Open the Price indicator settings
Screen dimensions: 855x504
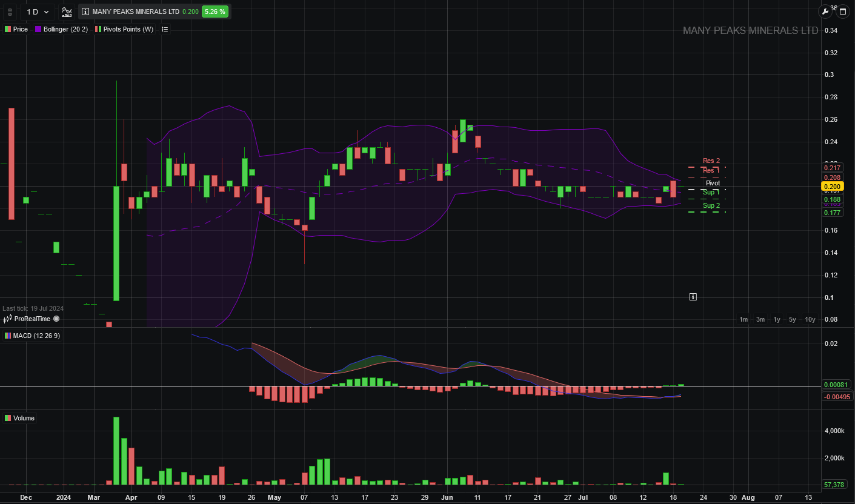tap(16, 29)
